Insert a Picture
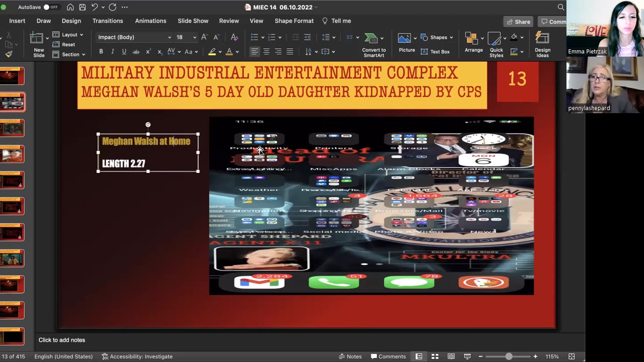The width and height of the screenshot is (644, 362). (x=407, y=43)
